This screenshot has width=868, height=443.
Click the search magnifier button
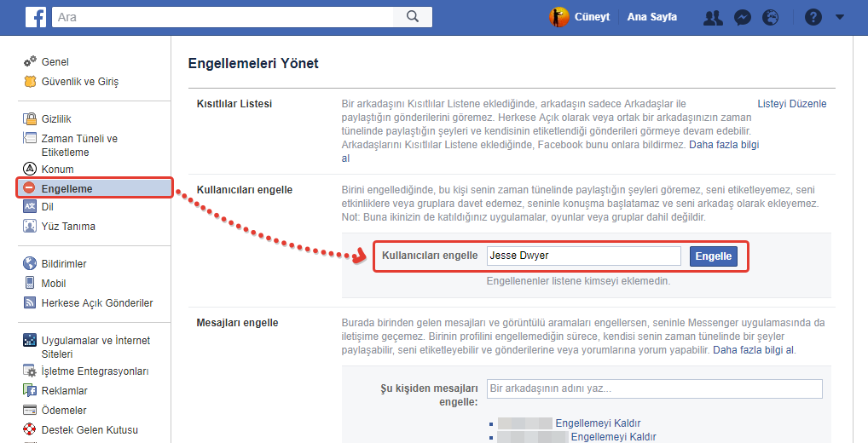[413, 16]
